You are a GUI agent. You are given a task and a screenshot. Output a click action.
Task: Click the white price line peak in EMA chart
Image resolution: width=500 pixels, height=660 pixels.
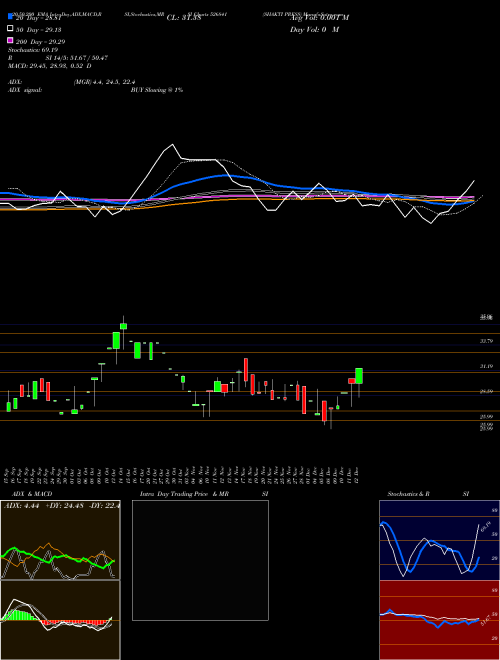[x=173, y=144]
